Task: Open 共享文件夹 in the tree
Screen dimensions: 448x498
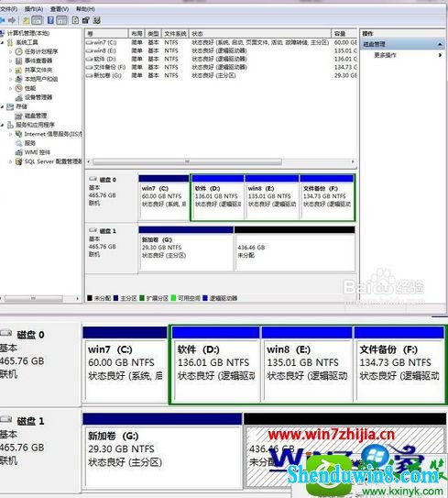Action: point(38,70)
